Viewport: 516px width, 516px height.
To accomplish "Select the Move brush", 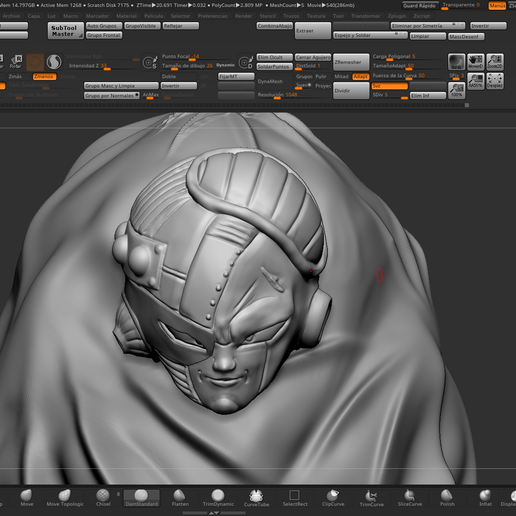I will coord(27,498).
